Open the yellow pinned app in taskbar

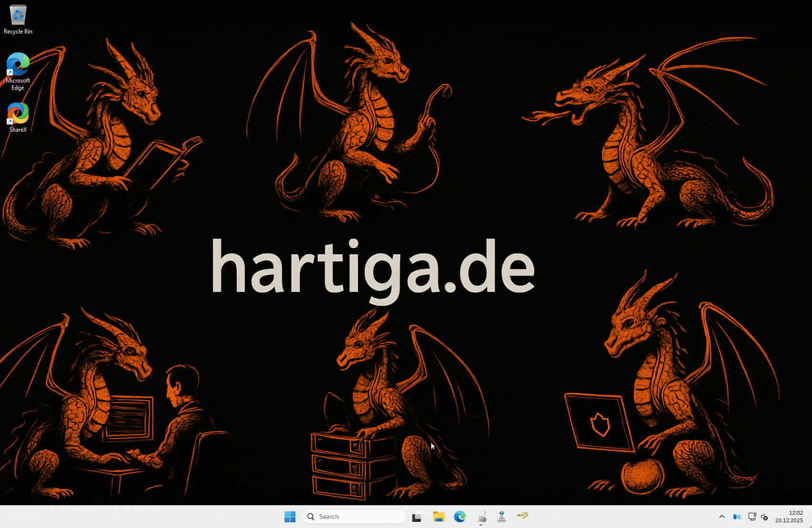click(x=523, y=516)
